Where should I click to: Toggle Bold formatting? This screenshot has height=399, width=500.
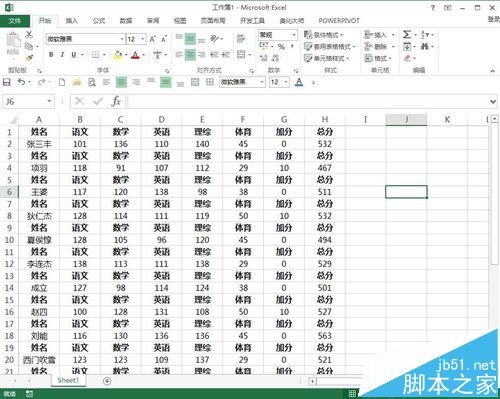(x=51, y=55)
